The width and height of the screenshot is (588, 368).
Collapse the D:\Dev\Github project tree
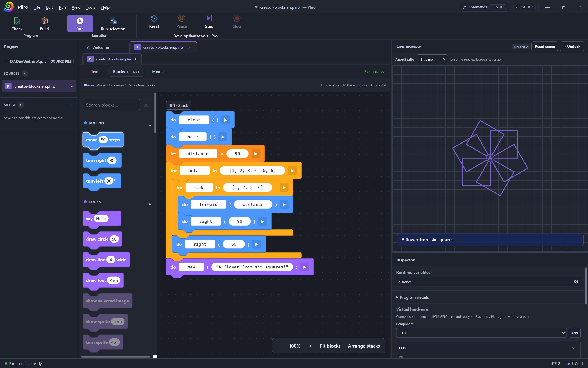coord(6,61)
